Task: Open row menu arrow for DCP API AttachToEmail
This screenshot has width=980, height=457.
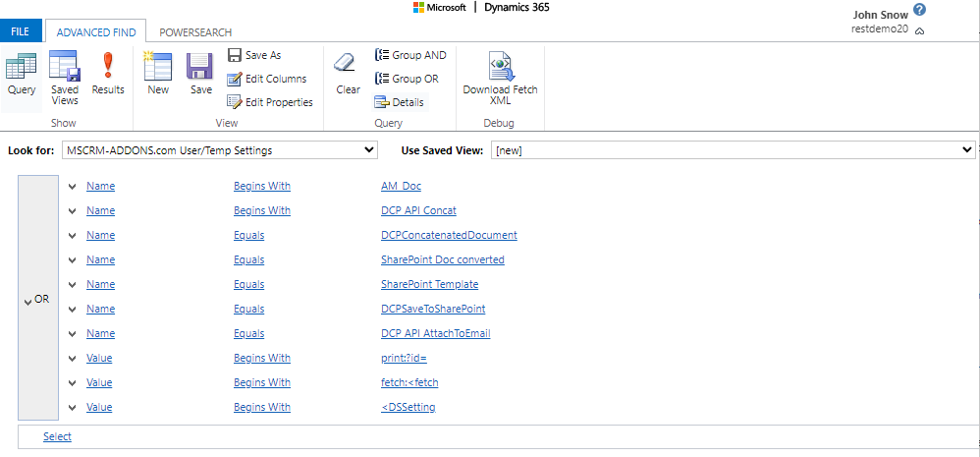Action: coord(73,333)
